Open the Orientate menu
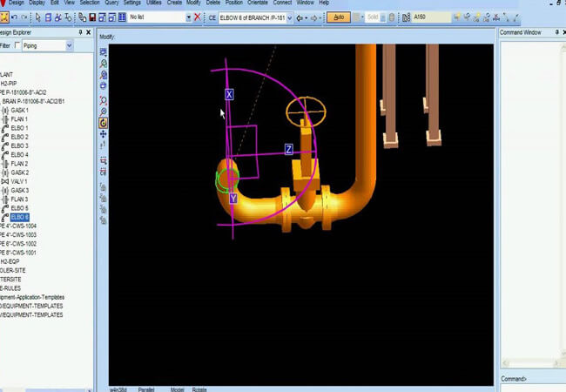The width and height of the screenshot is (566, 392). [x=258, y=3]
